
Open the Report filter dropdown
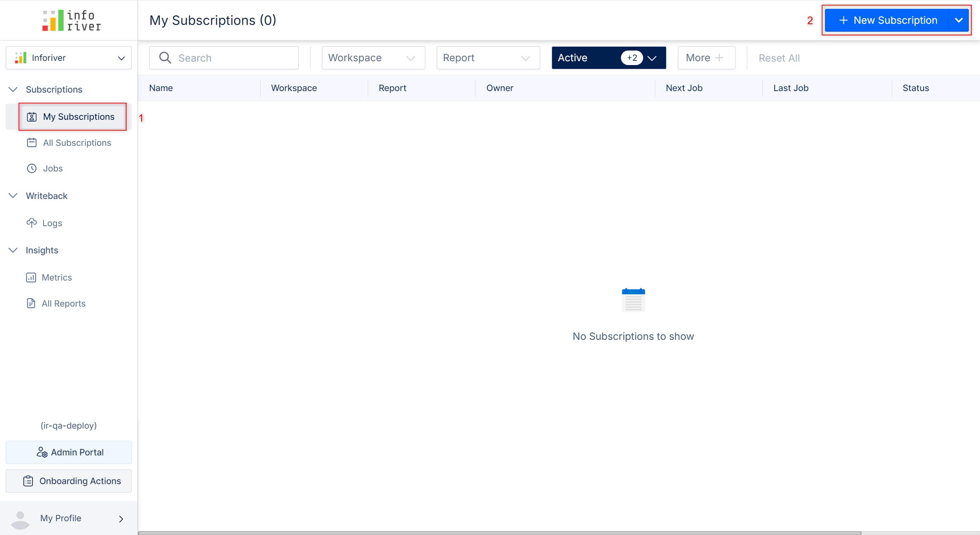click(488, 58)
